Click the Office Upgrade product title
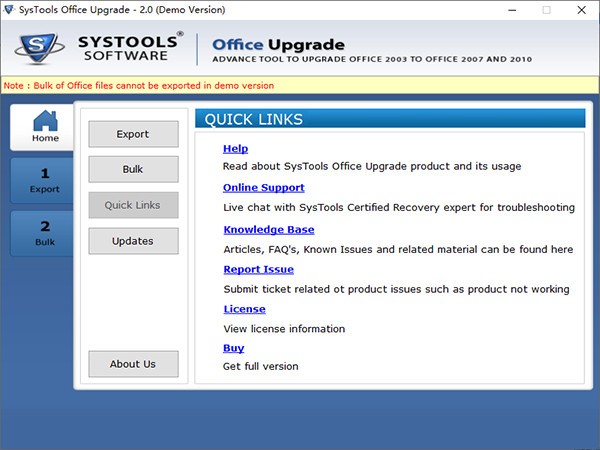Viewport: 600px width, 450px height. pos(279,45)
